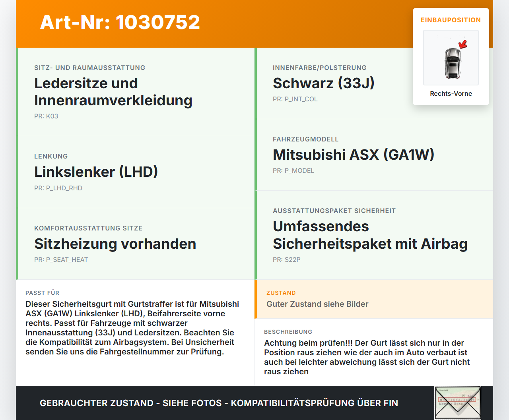Select the Ledersitze und Innenraumverkleidung card
Viewport: 509px width, 420px height.
tap(135, 91)
